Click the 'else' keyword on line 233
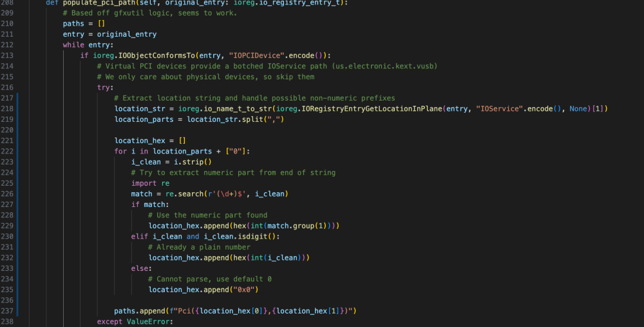 [x=140, y=268]
